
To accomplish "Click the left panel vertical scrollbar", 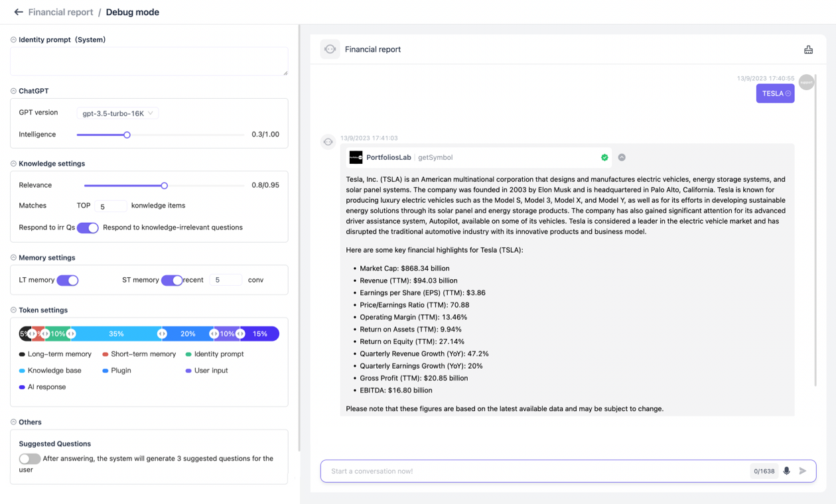I will pyautogui.click(x=299, y=239).
